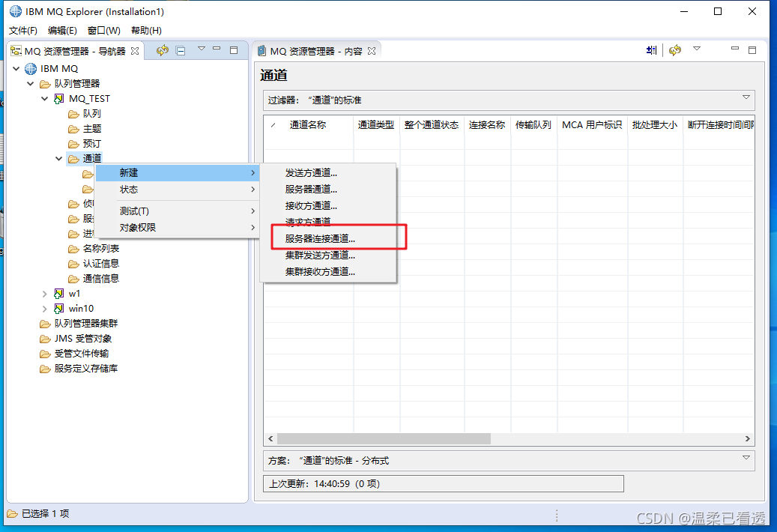Collapse the 队列管理器 folder

tap(31, 83)
